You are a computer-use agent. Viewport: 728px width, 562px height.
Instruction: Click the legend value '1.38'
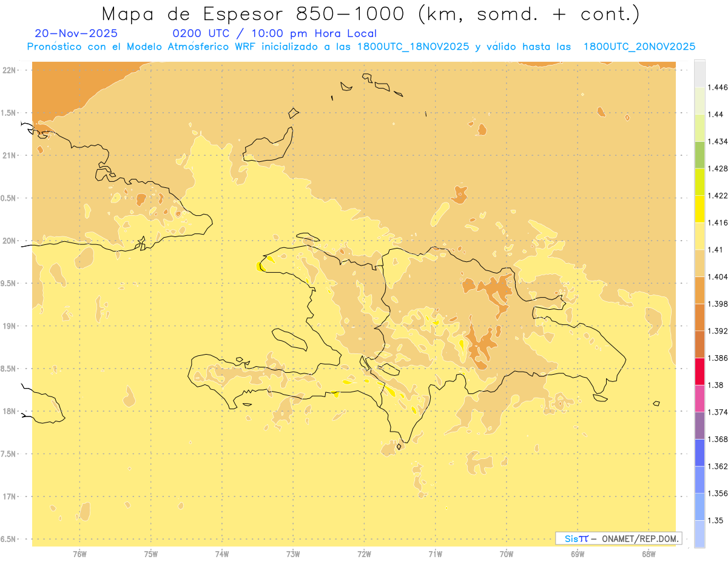pyautogui.click(x=716, y=385)
